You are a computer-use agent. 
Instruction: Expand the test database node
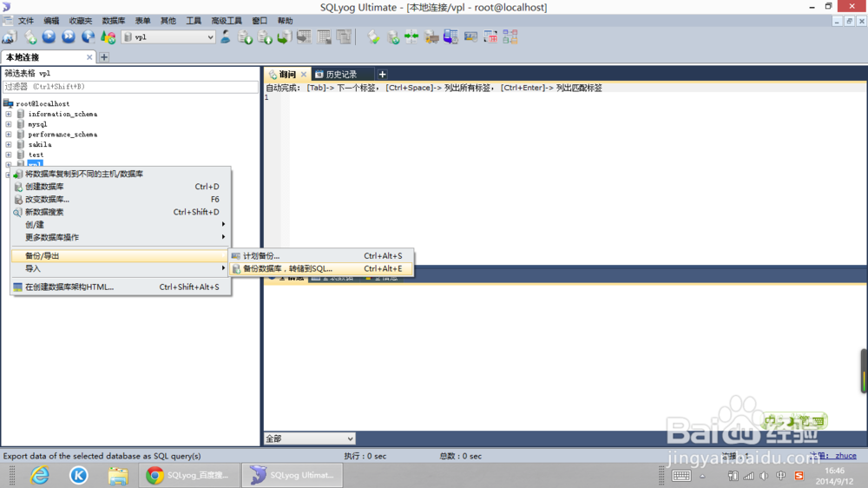pos(9,155)
